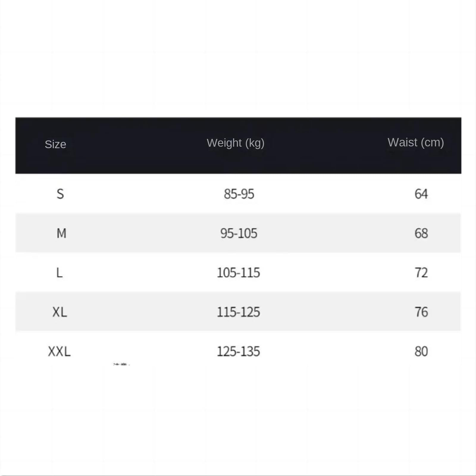Click the 105-115 weight value
This screenshot has height=476, width=476.
click(238, 273)
